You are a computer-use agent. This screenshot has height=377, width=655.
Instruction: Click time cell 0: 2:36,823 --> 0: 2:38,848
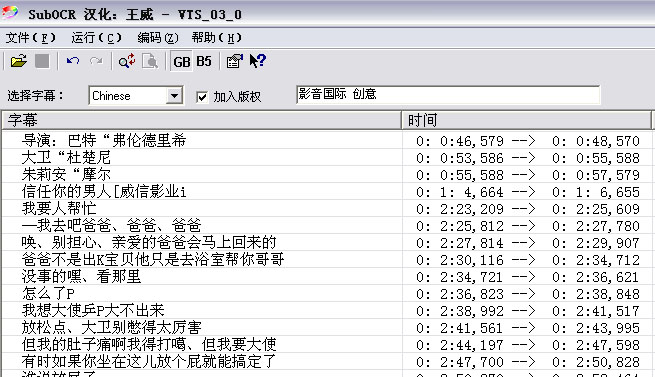click(528, 294)
